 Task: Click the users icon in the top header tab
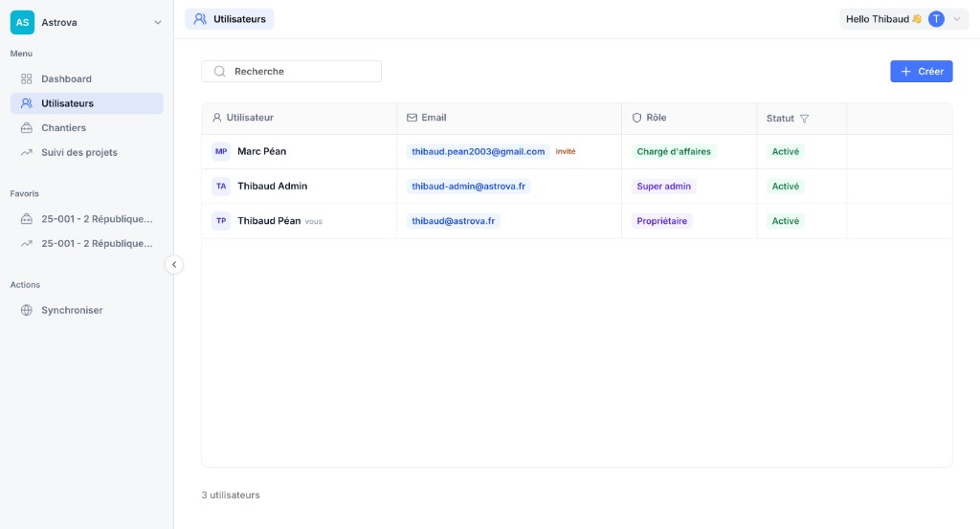[x=200, y=19]
